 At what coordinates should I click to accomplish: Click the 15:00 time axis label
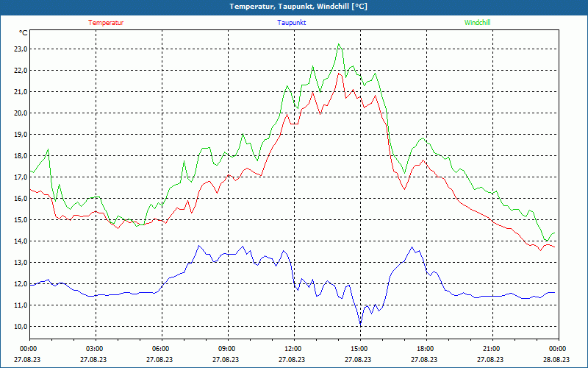click(359, 349)
